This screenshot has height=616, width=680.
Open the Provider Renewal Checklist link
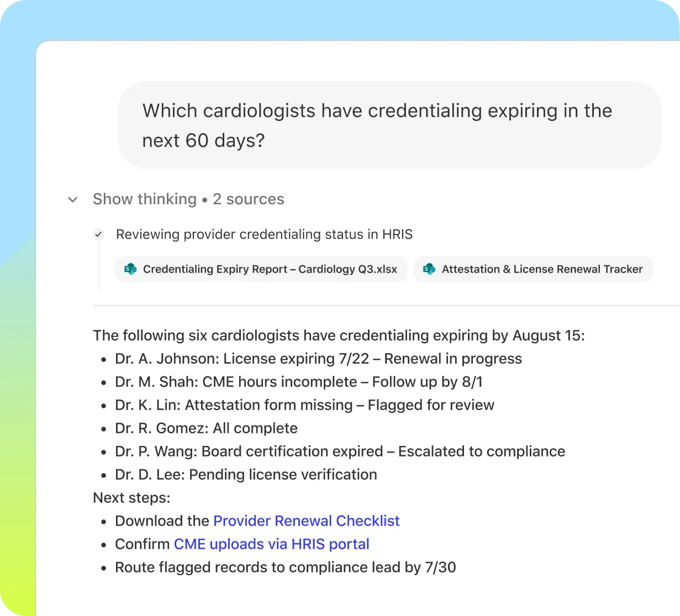click(306, 521)
